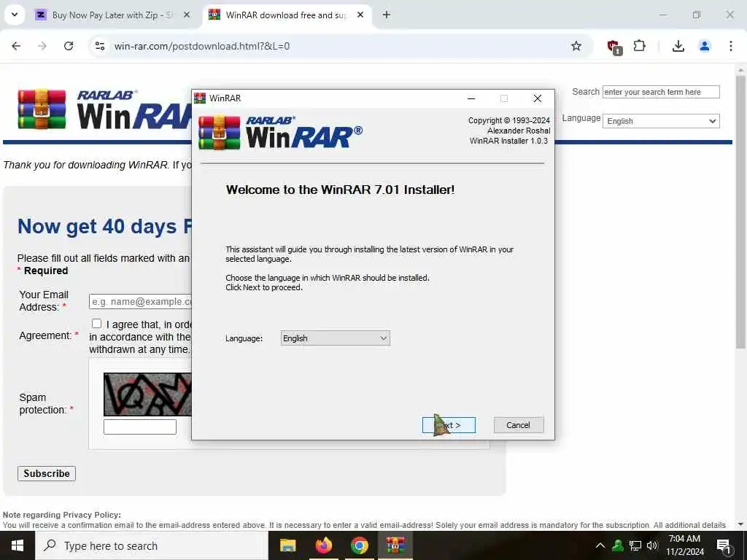The width and height of the screenshot is (747, 560).
Task: Go forward in the browser
Action: pos(42,46)
